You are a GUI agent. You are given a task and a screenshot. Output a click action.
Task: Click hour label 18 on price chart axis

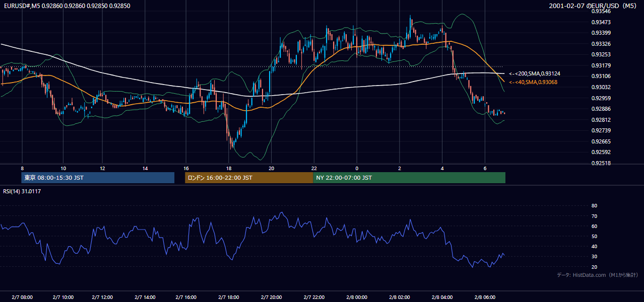click(229, 168)
